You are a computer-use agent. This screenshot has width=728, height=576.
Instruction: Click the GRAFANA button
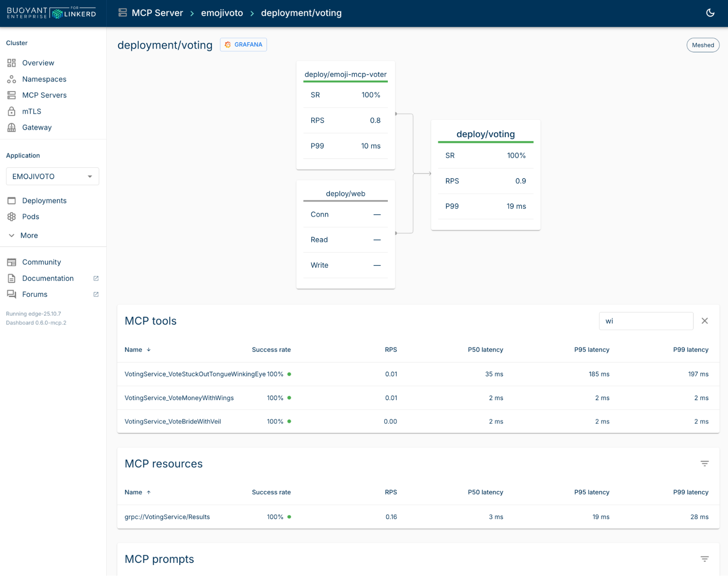coord(243,44)
